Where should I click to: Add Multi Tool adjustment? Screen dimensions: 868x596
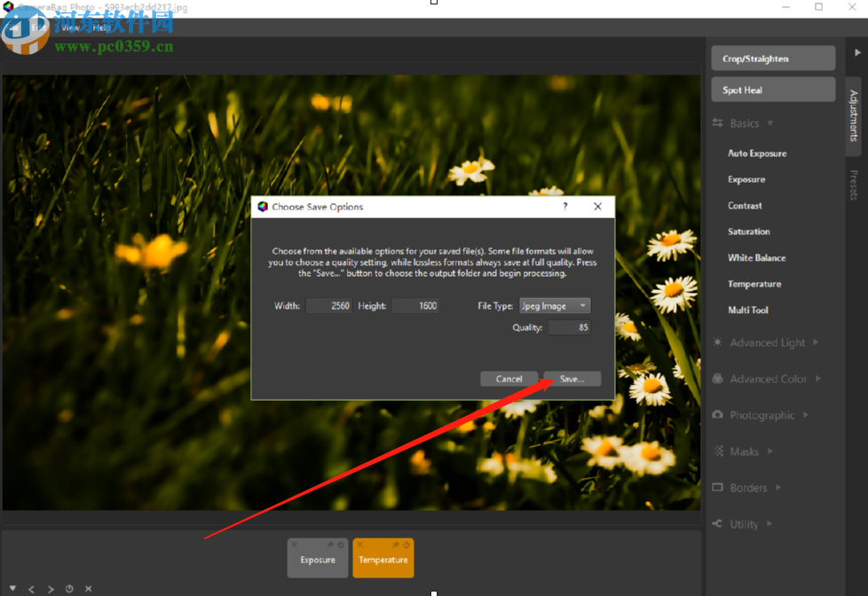(x=748, y=310)
